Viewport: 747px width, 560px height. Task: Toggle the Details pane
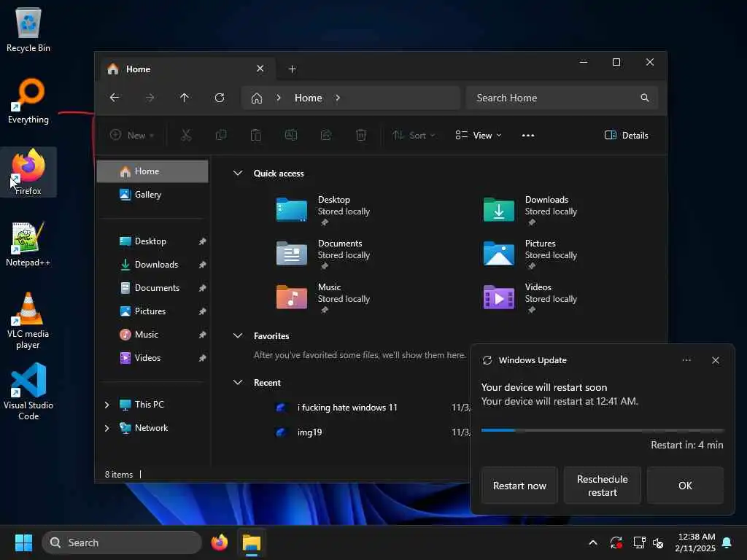coord(626,135)
